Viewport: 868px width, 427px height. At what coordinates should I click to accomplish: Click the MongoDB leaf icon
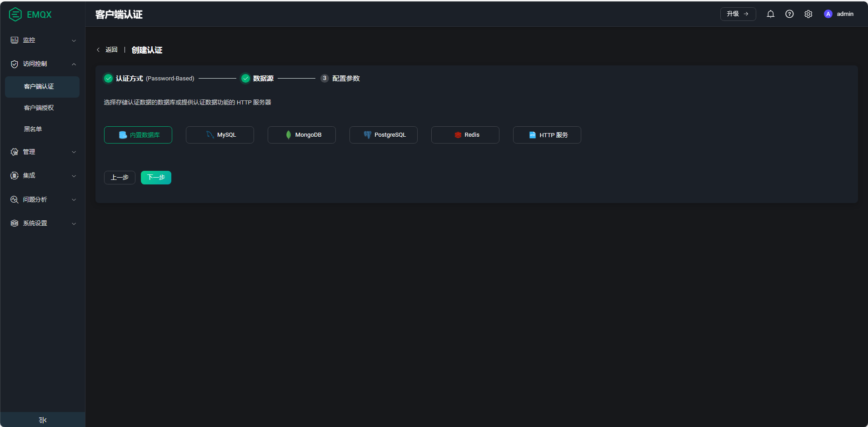288,135
